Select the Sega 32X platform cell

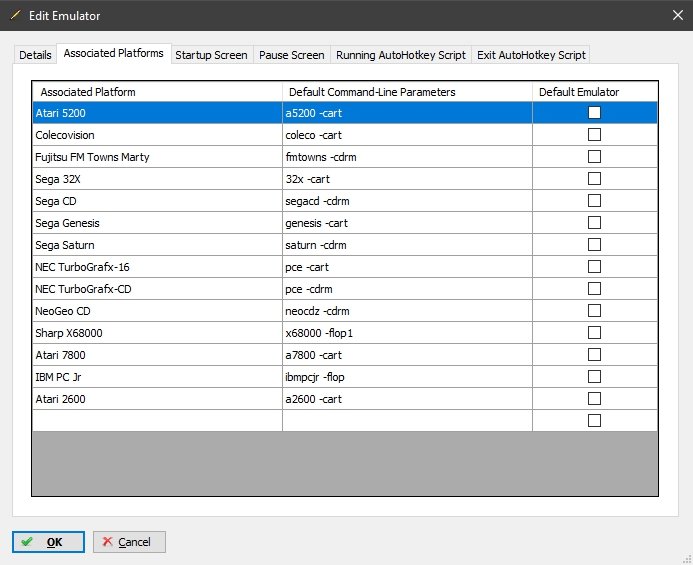[157, 179]
